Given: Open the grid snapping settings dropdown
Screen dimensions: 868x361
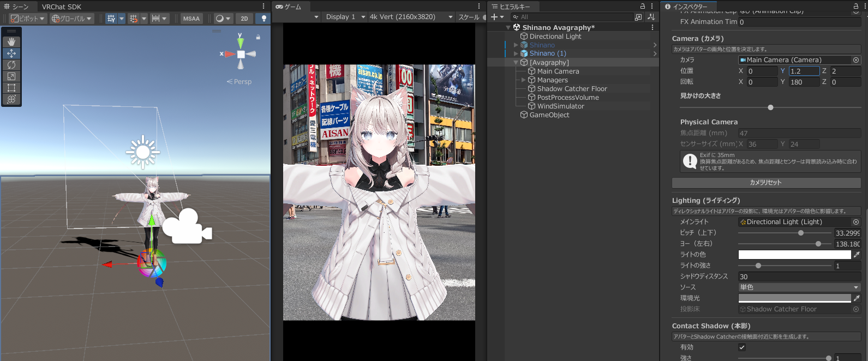Looking at the screenshot, I should click(144, 19).
